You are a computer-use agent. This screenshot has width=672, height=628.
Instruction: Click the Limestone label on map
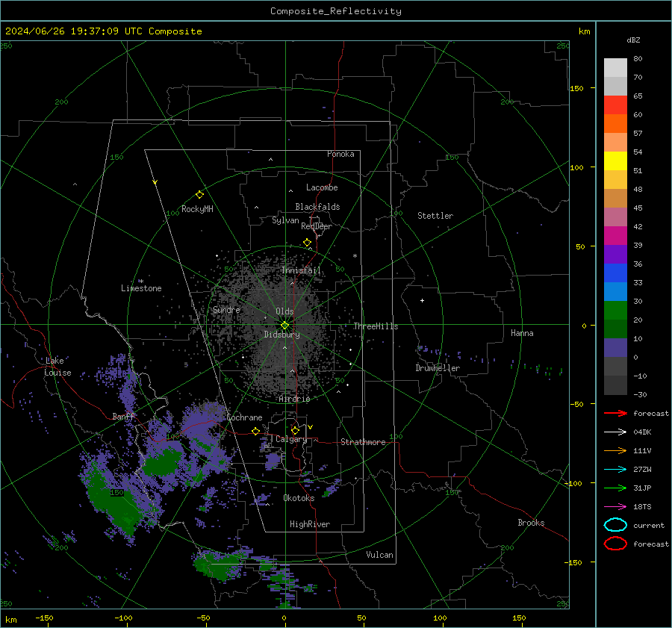(x=141, y=288)
